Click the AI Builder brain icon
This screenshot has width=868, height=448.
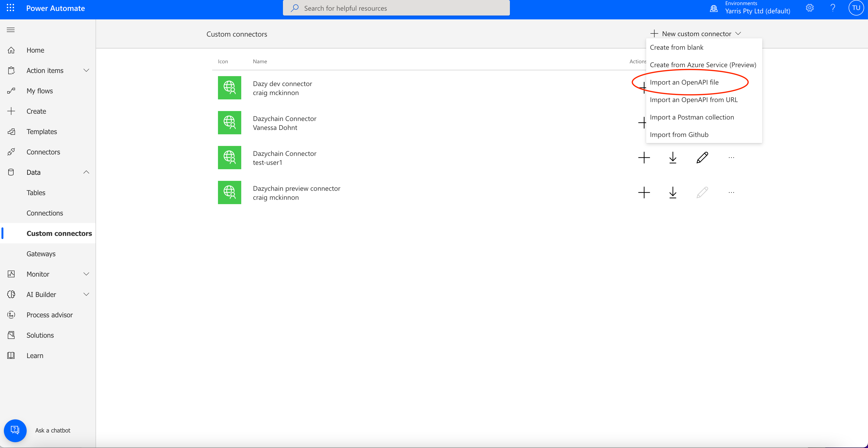point(11,294)
